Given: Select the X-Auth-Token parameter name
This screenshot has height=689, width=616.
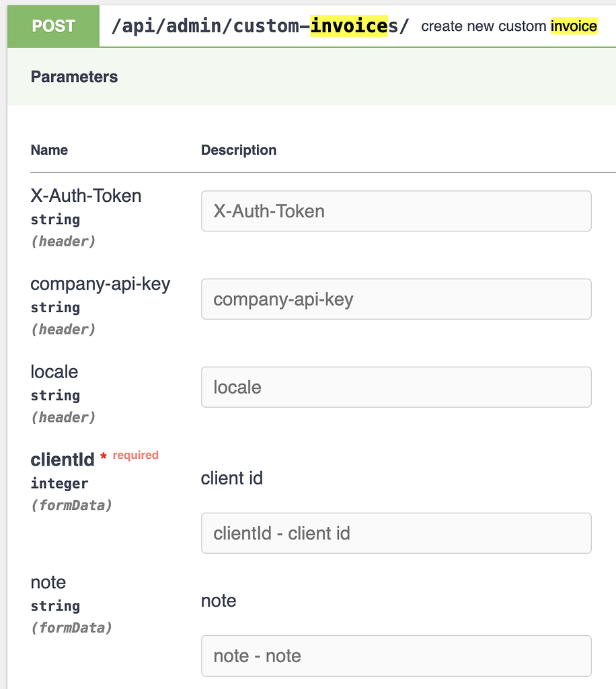Looking at the screenshot, I should point(85,196).
